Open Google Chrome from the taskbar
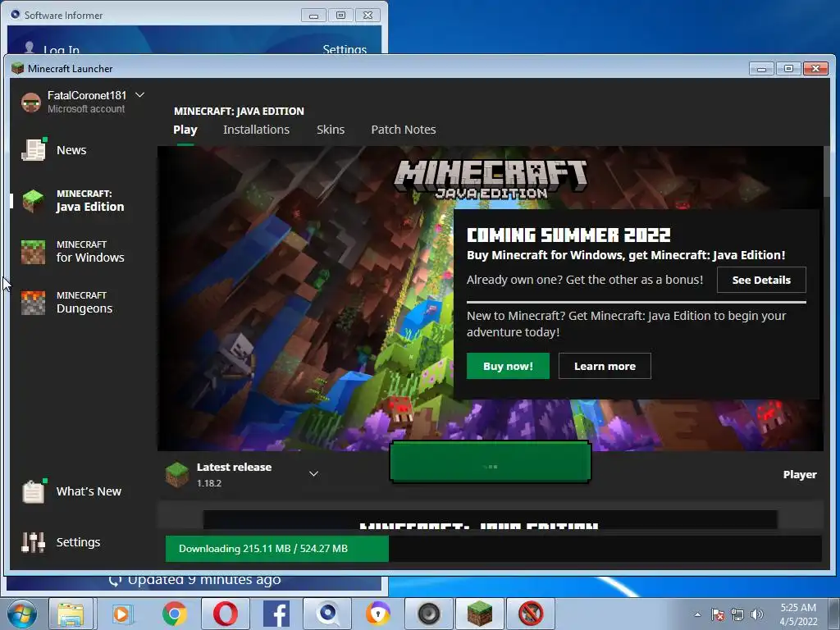840x630 pixels. (x=174, y=614)
